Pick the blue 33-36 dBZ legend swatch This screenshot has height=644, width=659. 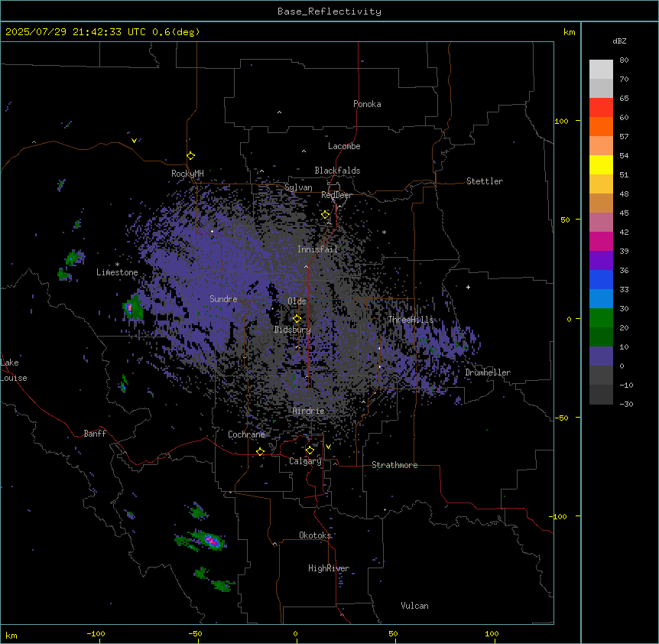click(x=601, y=279)
